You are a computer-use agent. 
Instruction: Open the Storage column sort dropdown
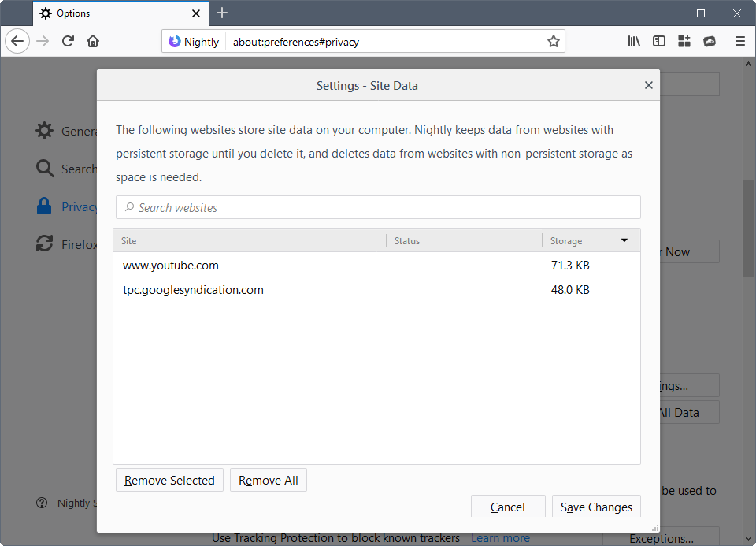tap(624, 240)
